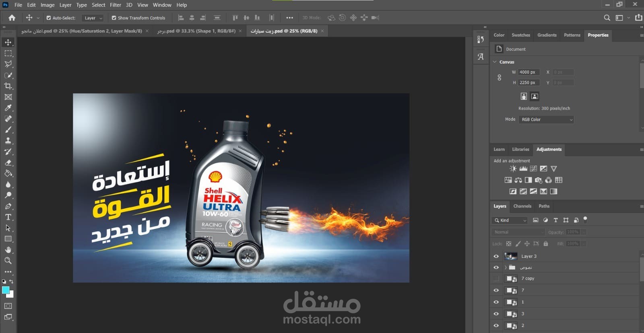Hide the نصوص group layer
The height and width of the screenshot is (333, 644).
pos(496,267)
